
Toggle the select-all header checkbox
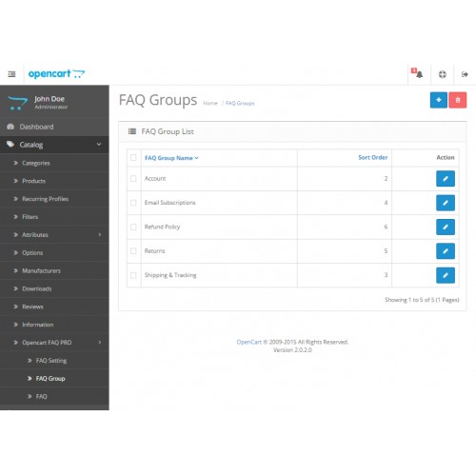pyautogui.click(x=133, y=158)
